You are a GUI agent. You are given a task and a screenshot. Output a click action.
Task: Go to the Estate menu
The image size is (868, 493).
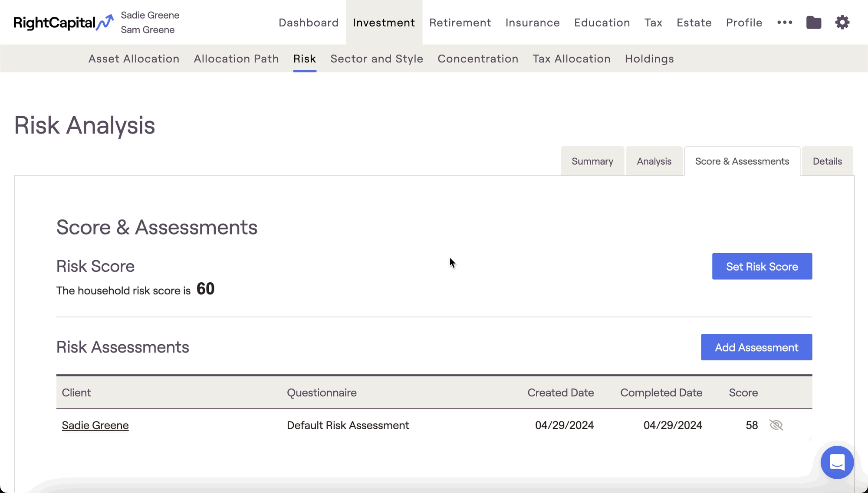(x=694, y=23)
